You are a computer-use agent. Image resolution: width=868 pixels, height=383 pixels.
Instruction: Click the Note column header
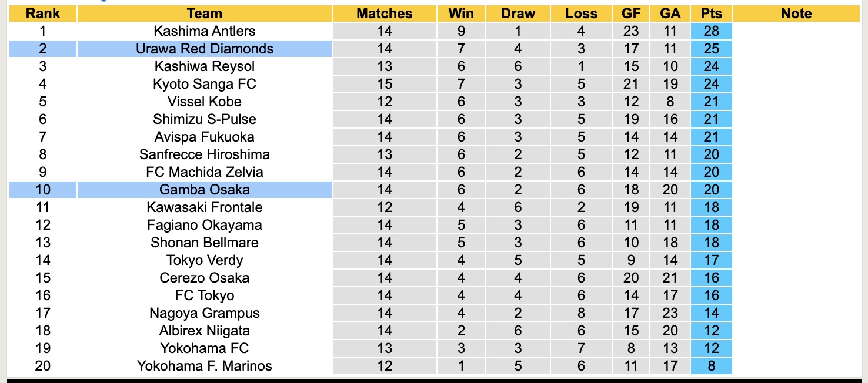pos(796,14)
